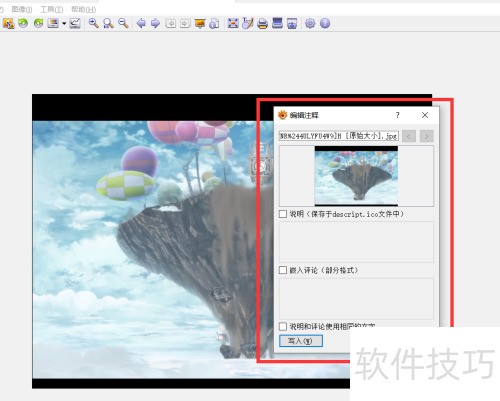Viewport: 500px width, 401px height.
Task: Print image with the printer icon
Action: 263,23
